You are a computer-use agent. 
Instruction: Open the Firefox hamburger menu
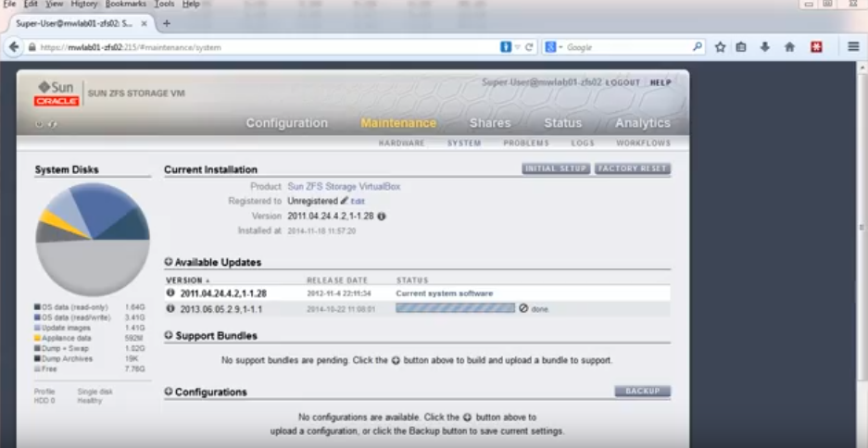(853, 47)
